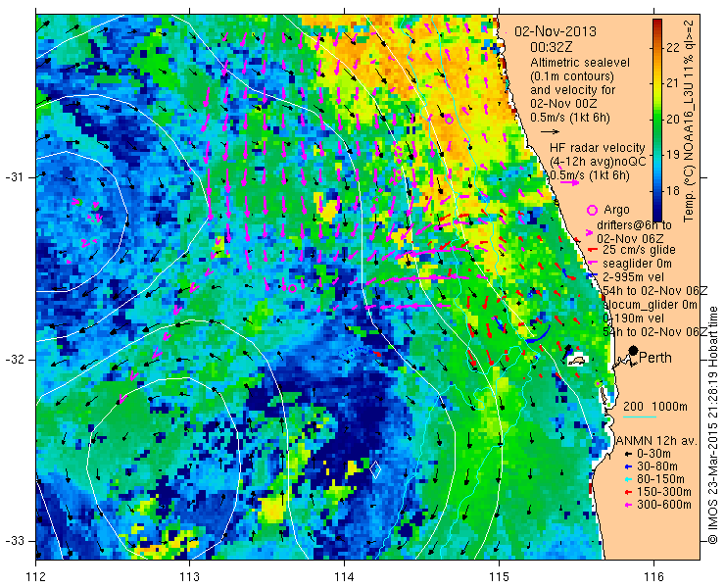This screenshot has height=588, width=725.
Task: Click the cyan isobath line under 200 1000m
Action: [640, 416]
